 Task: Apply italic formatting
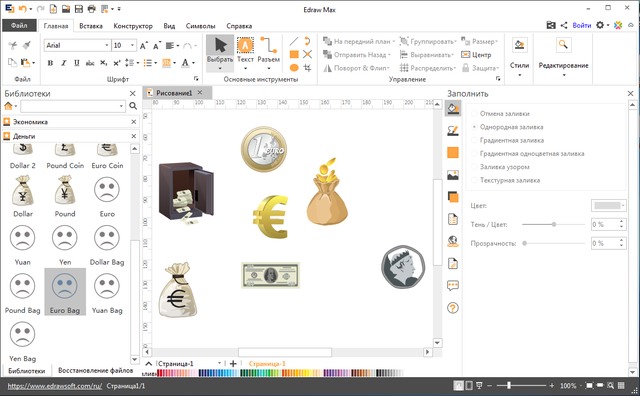coord(64,63)
